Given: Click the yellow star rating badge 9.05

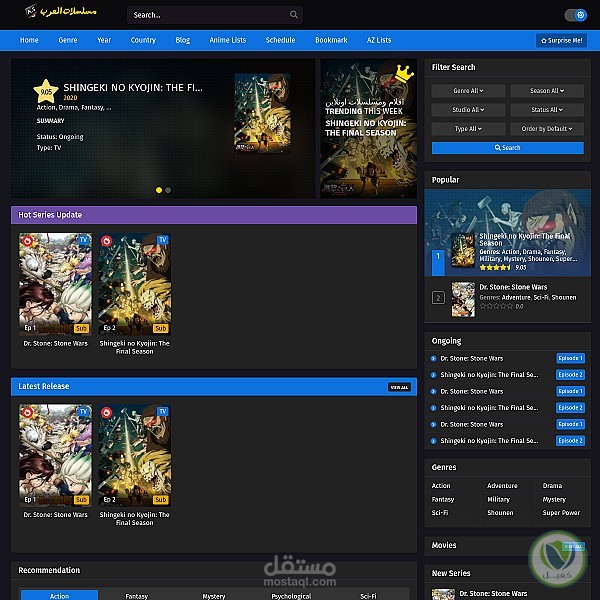Looking at the screenshot, I should pyautogui.click(x=46, y=92).
